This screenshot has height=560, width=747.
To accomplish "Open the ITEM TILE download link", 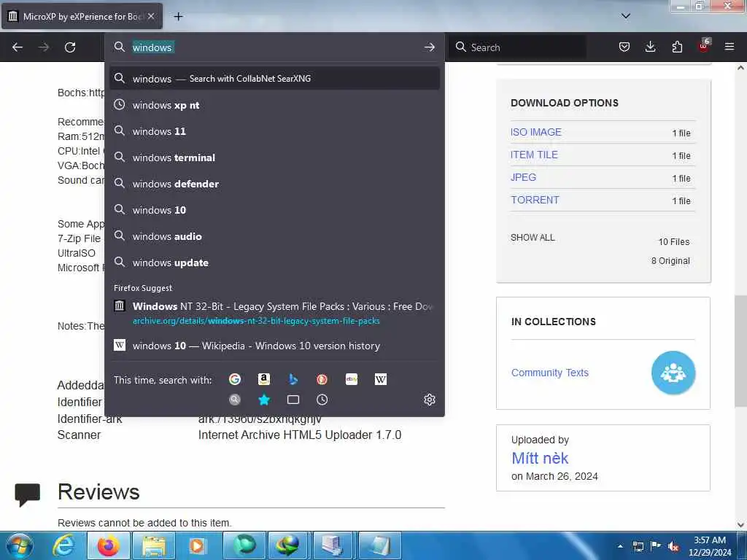I will (534, 155).
